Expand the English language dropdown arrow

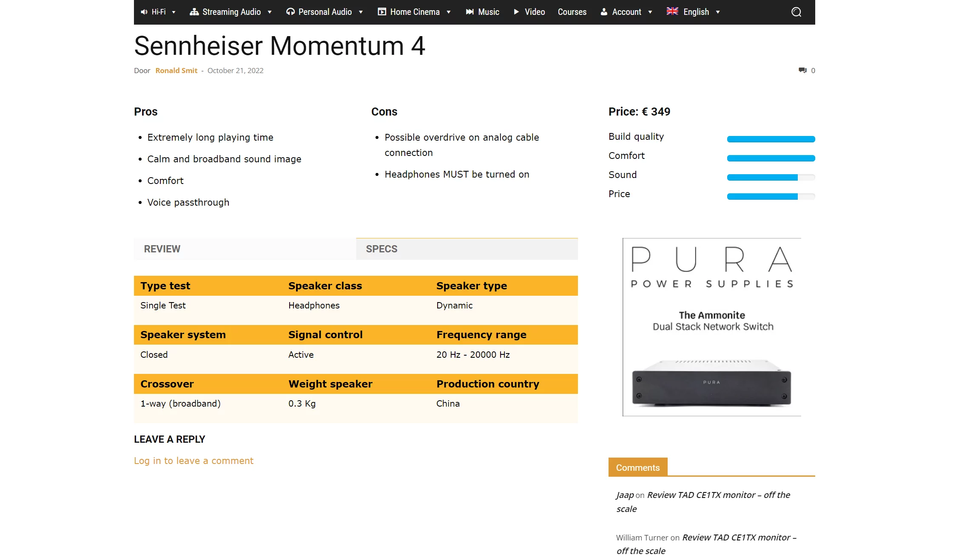[718, 12]
